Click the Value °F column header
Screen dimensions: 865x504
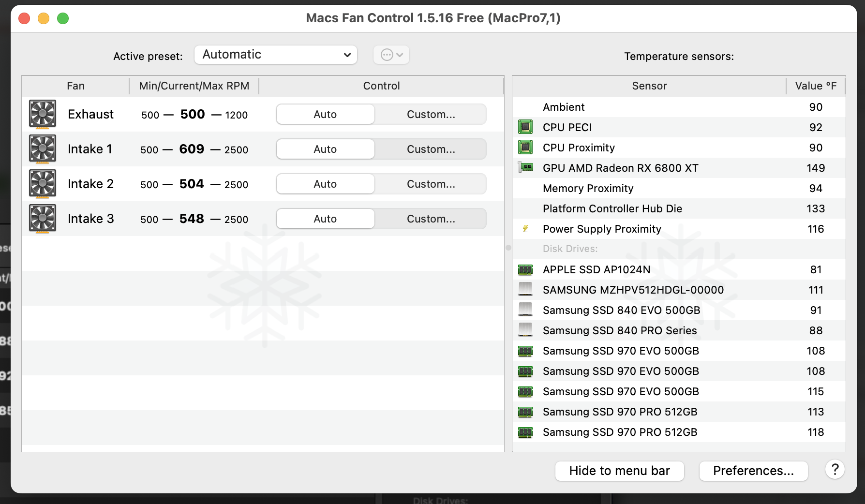point(816,86)
